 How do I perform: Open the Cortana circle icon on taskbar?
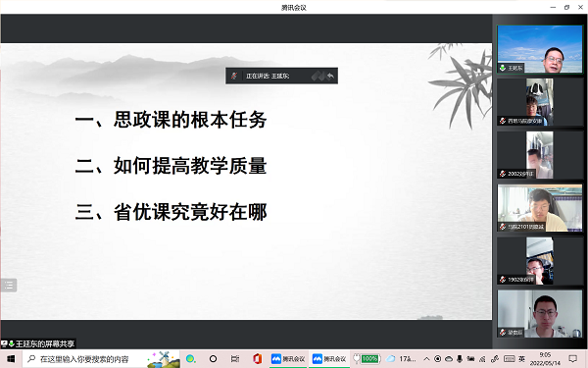[x=213, y=359]
